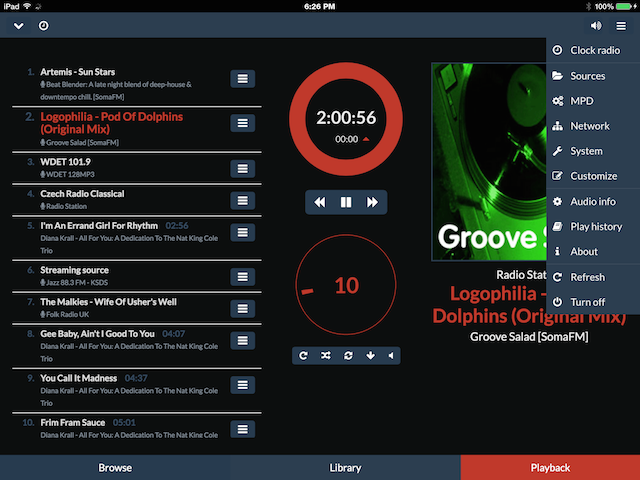Open options for Logophilia - Pod Of Dolphins
Screen dimensions: 640x480
[x=242, y=123]
